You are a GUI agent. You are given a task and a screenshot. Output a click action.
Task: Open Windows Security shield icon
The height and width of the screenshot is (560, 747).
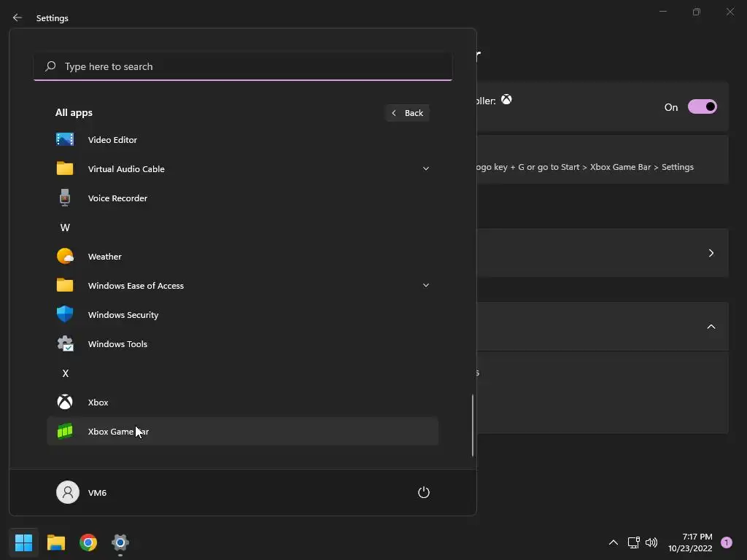[65, 314]
